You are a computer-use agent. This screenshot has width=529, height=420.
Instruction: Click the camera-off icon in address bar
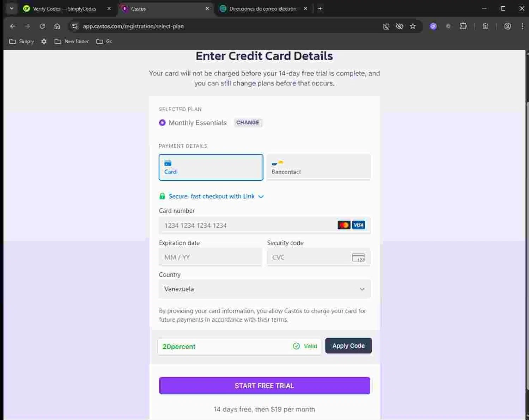[x=386, y=26]
